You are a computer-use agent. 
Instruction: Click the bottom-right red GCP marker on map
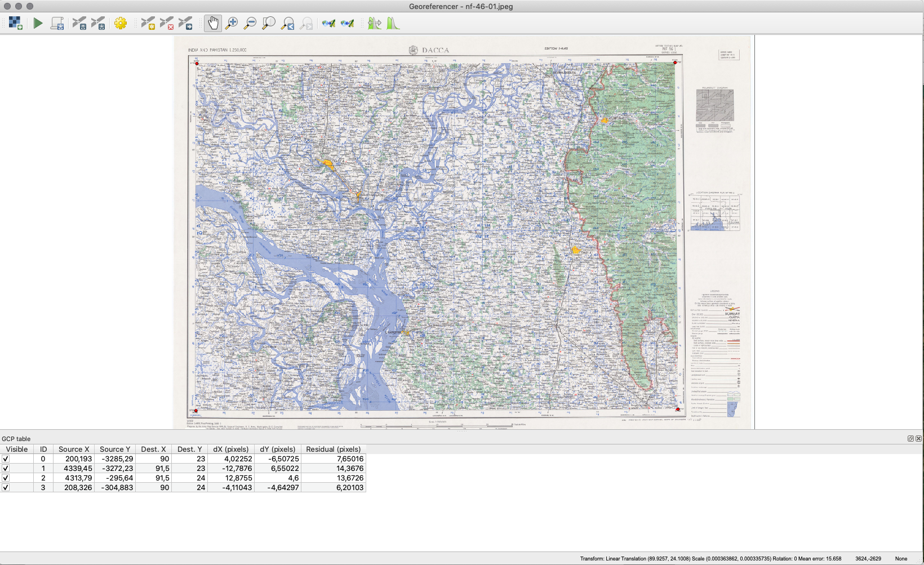(677, 410)
